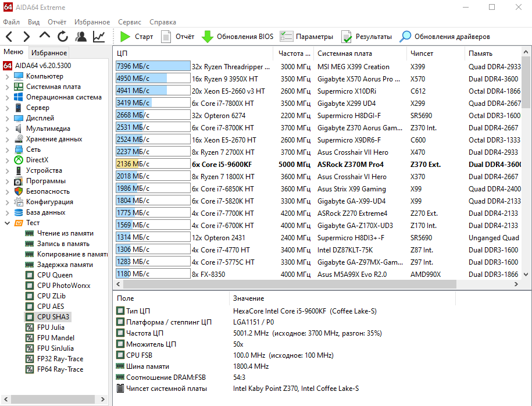Open Результаты icon with green checkmark
The height and width of the screenshot is (406, 532).
point(347,37)
